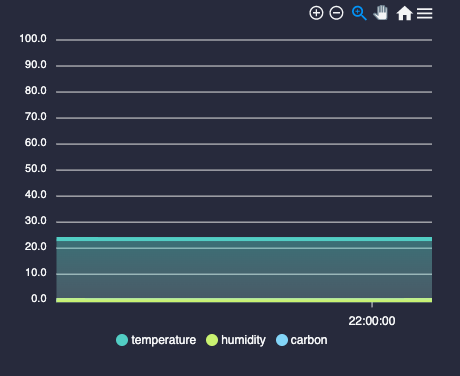The width and height of the screenshot is (460, 376).
Task: Click the 10.0 y-axis label
Action: point(36,273)
